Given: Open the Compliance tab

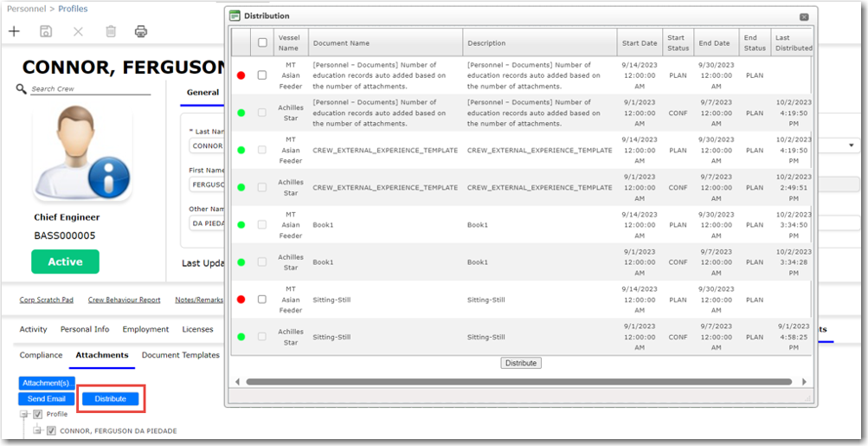Looking at the screenshot, I should (x=42, y=355).
